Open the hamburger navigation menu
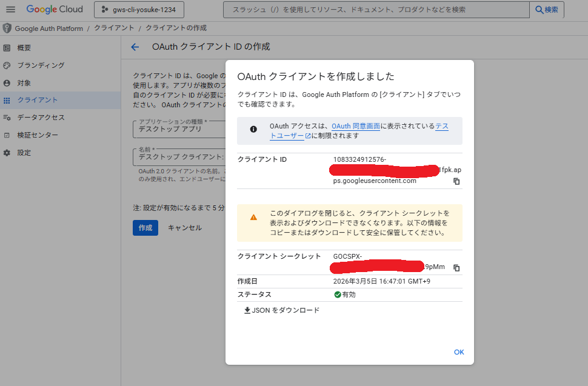 [10, 10]
